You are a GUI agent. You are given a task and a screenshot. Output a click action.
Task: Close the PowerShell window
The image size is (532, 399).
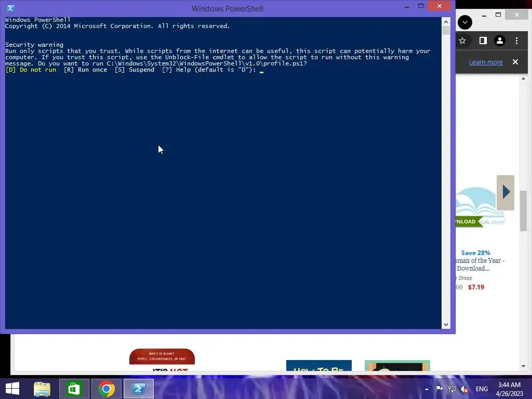tap(440, 6)
